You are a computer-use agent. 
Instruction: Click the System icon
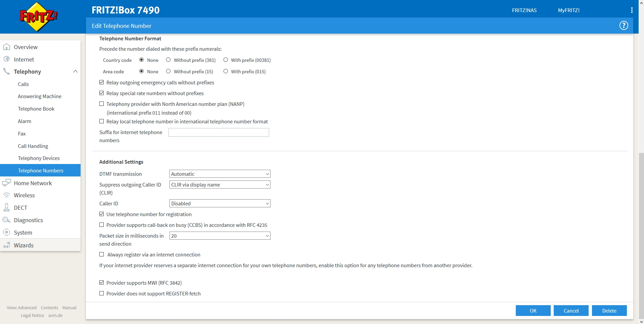[6, 232]
